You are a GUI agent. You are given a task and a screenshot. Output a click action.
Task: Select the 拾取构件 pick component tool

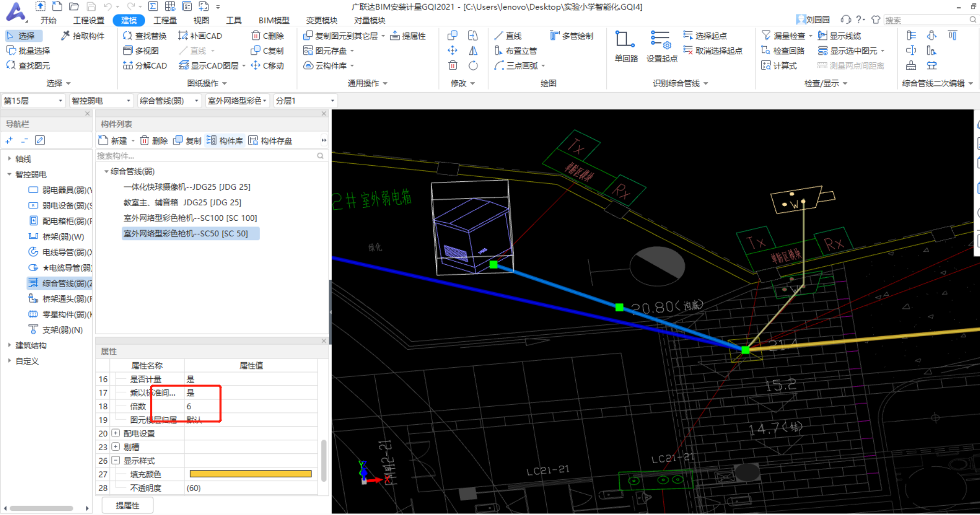(x=82, y=36)
